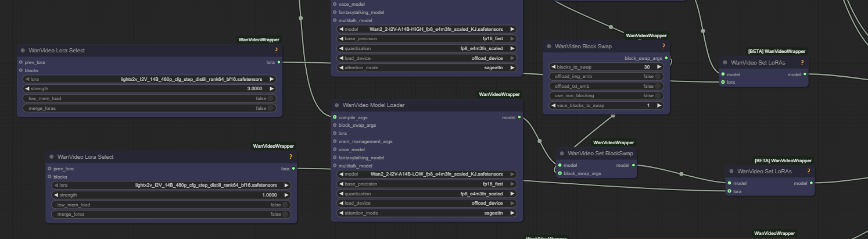Select the WanVideo Model Loader node title
This screenshot has width=868, height=239.
[374, 105]
